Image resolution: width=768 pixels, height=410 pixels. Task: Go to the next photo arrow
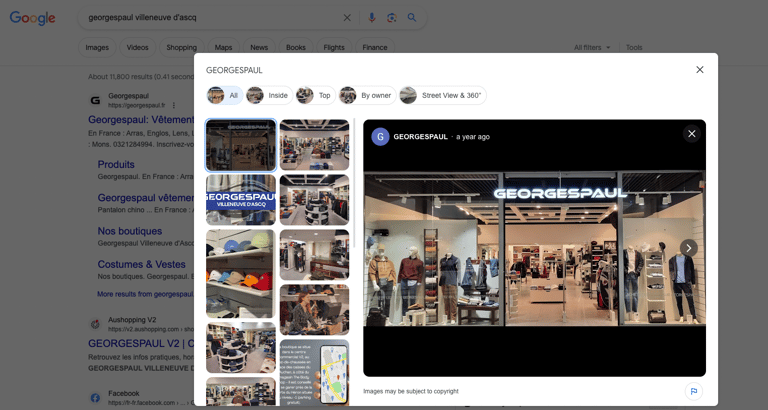[x=689, y=248]
